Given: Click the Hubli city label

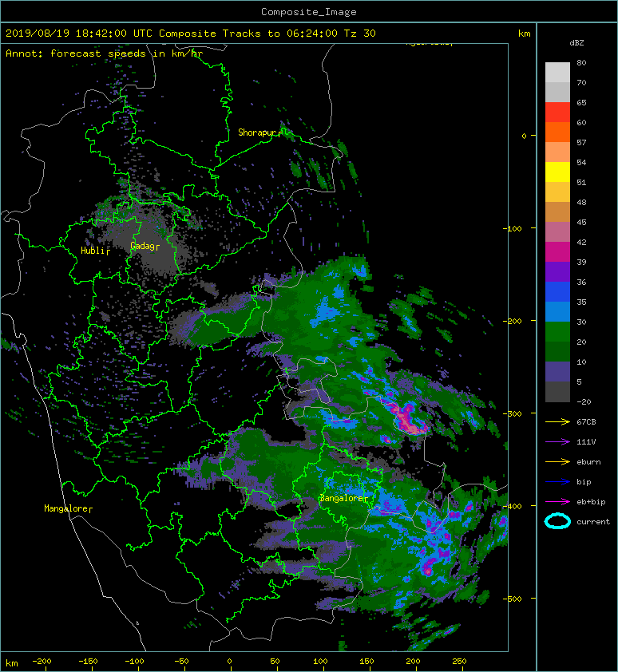Looking at the screenshot, I should click(x=95, y=251).
